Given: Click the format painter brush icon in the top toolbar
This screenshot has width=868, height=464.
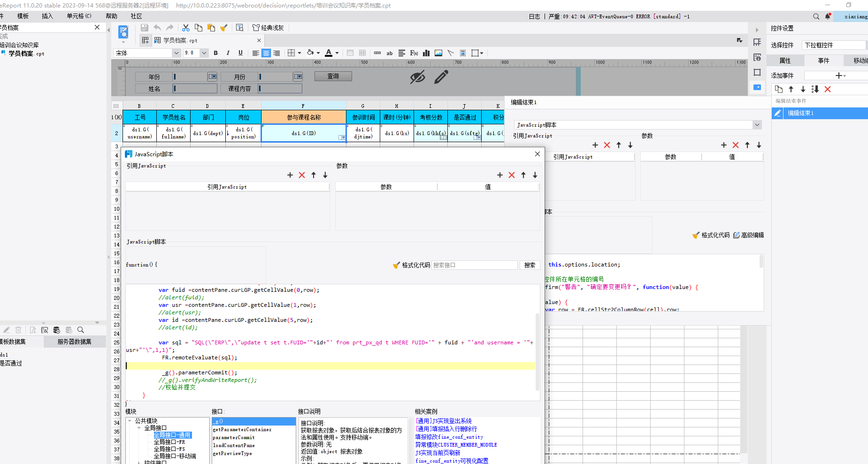Looking at the screenshot, I should coord(224,28).
